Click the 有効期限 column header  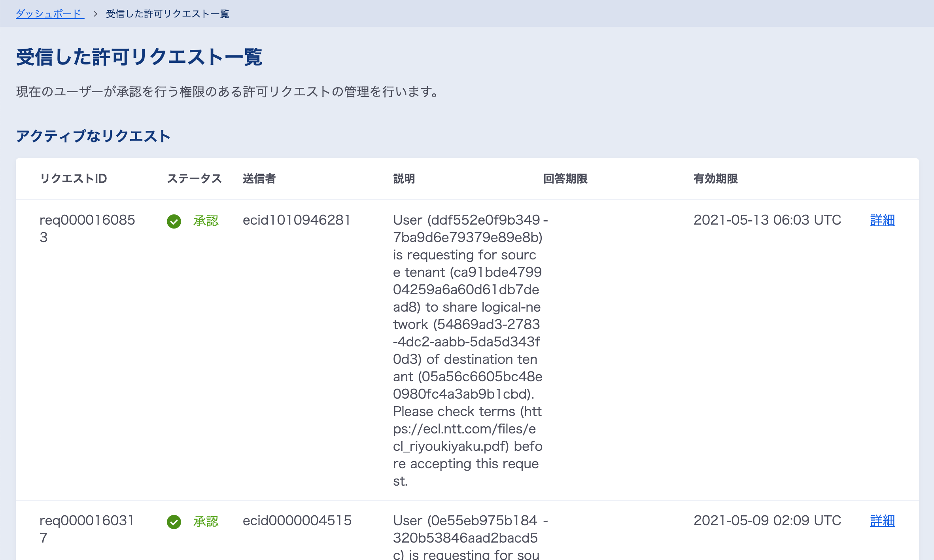(x=715, y=179)
